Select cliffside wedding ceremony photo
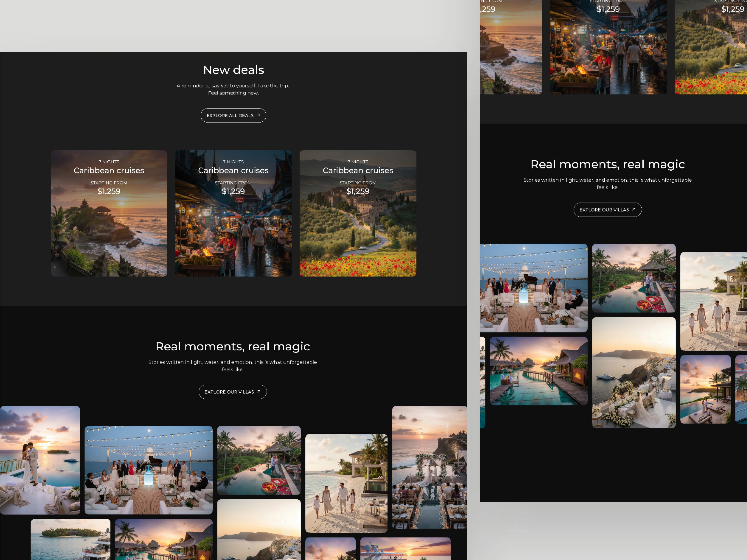The width and height of the screenshot is (747, 560). coord(429,467)
